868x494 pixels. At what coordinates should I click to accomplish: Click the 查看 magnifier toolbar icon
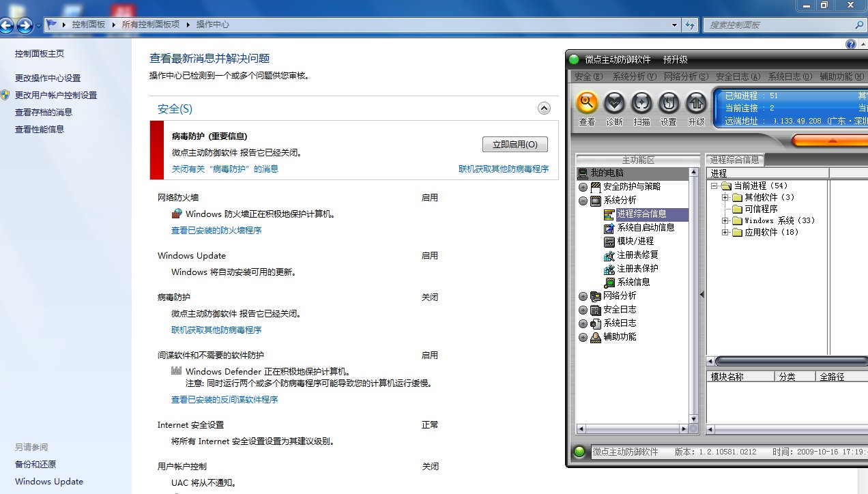tap(587, 103)
